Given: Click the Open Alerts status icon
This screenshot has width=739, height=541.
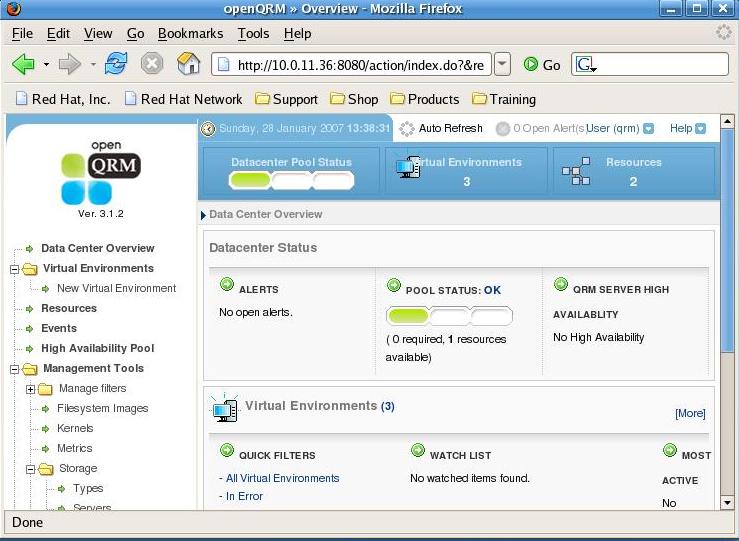Looking at the screenshot, I should click(503, 129).
